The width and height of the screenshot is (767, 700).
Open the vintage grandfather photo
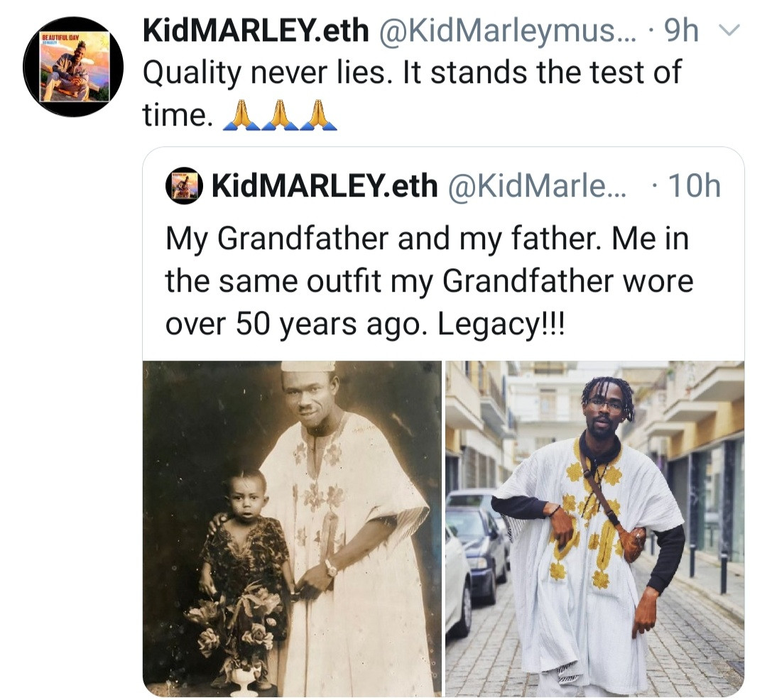292,528
